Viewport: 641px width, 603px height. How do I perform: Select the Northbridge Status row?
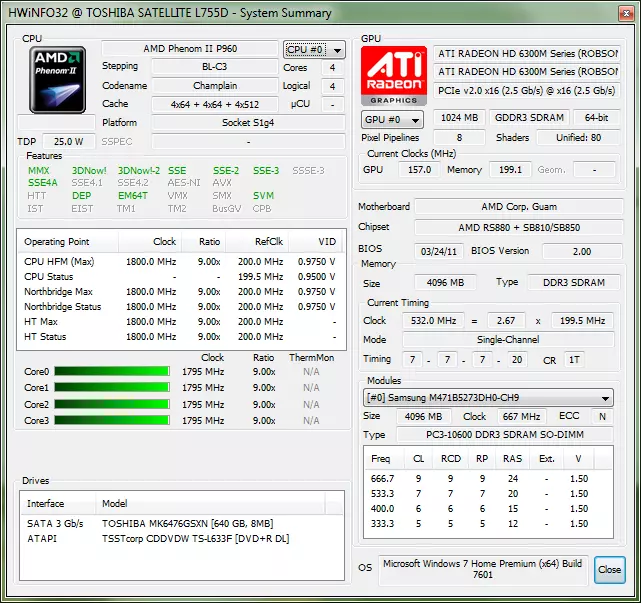[181, 307]
